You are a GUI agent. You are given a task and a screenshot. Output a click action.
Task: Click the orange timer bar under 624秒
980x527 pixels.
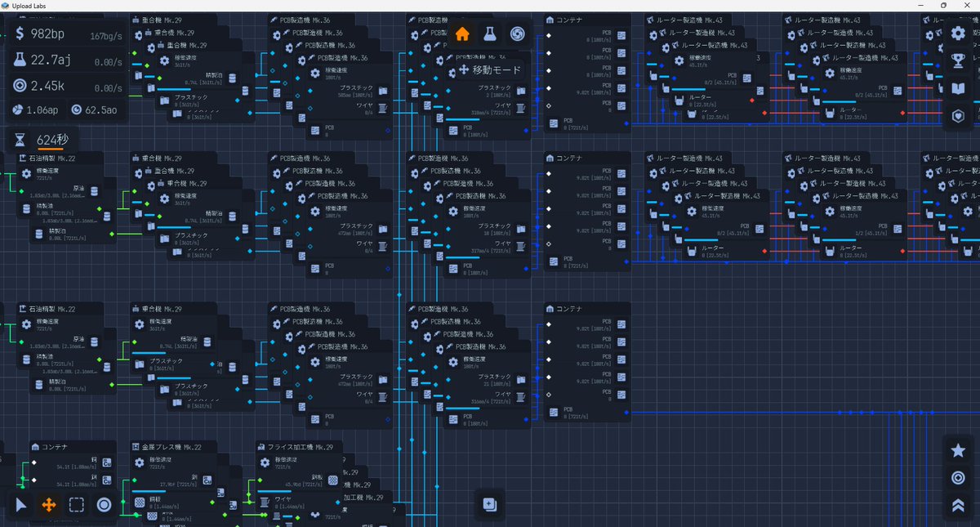point(51,150)
